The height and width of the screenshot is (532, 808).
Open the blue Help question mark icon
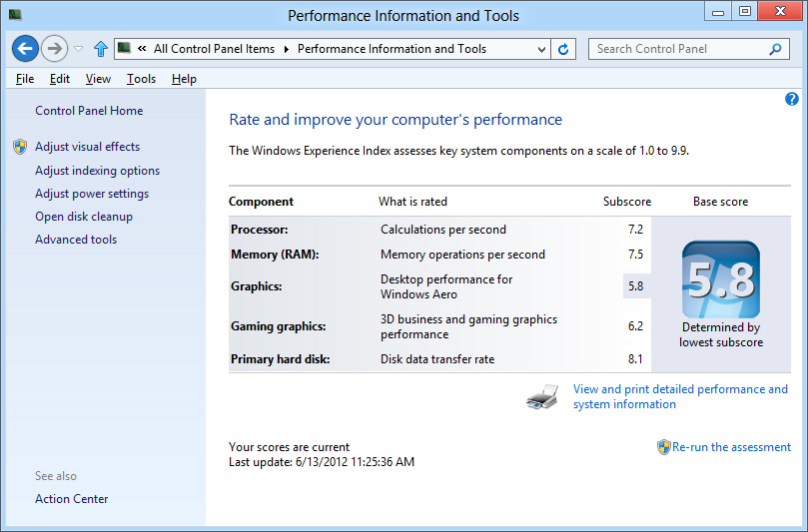pos(791,99)
